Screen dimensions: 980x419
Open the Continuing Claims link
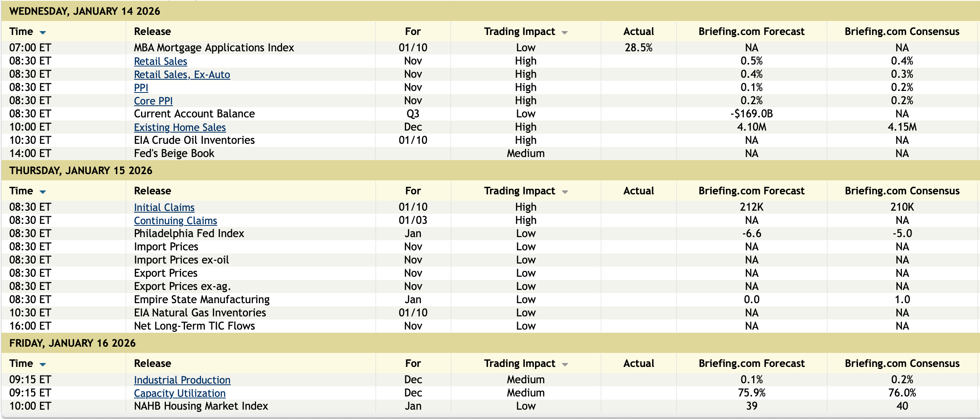pyautogui.click(x=175, y=221)
